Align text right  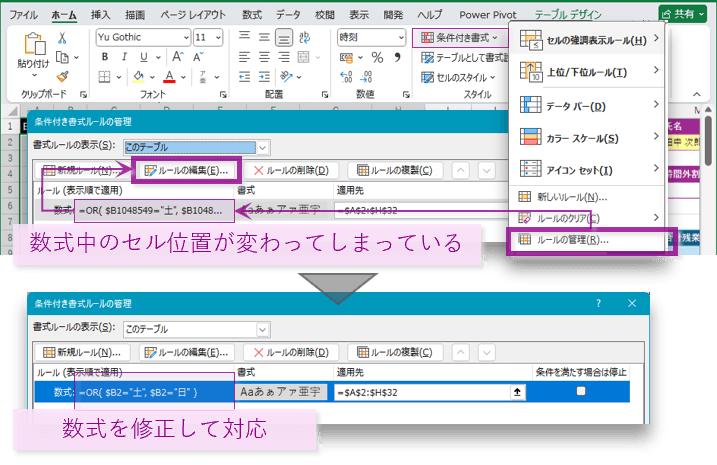coord(284,57)
